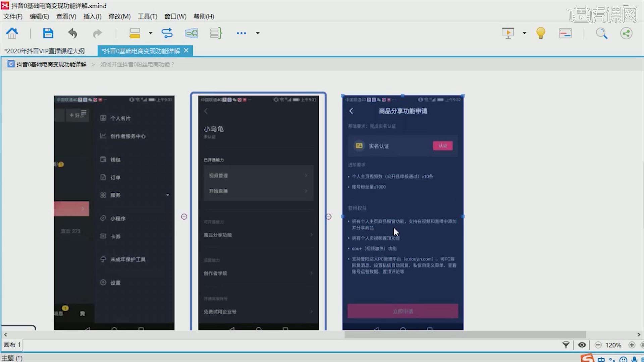The height and width of the screenshot is (362, 644).
Task: Open the 帮助(H) menu
Action: coord(204,16)
